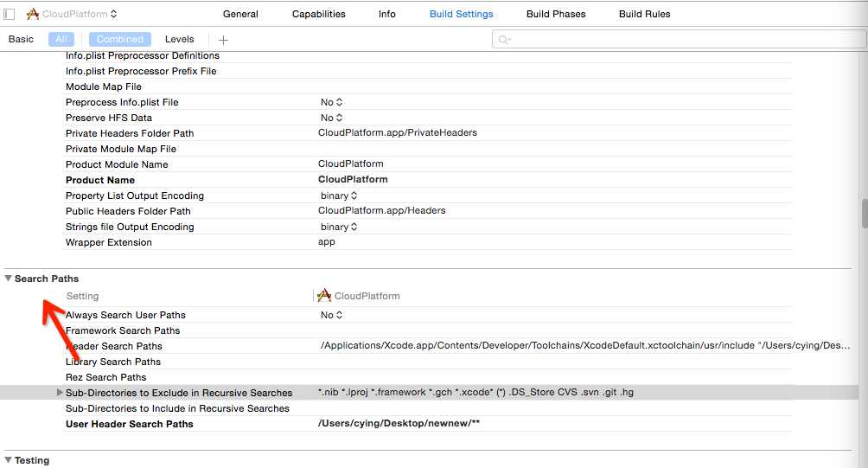Viewport: 868px width, 468px height.
Task: Click the vertical scrollbar thumb
Action: coord(865,213)
